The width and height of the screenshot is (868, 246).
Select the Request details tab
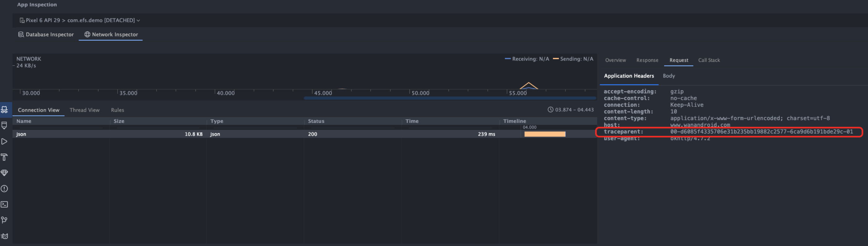click(679, 60)
